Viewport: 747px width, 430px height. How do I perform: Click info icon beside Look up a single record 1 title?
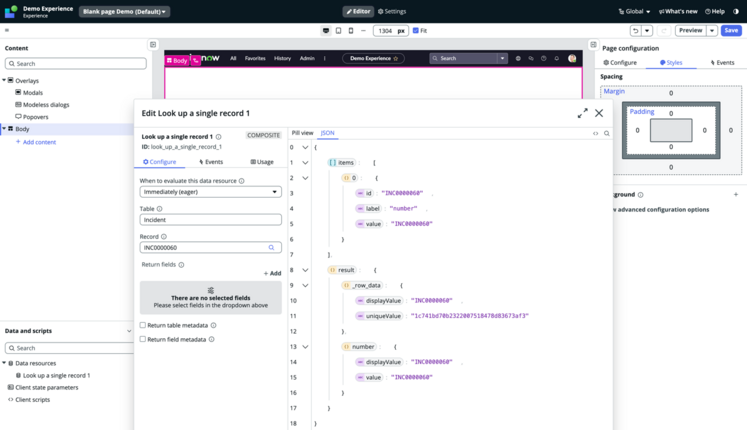[x=219, y=137]
